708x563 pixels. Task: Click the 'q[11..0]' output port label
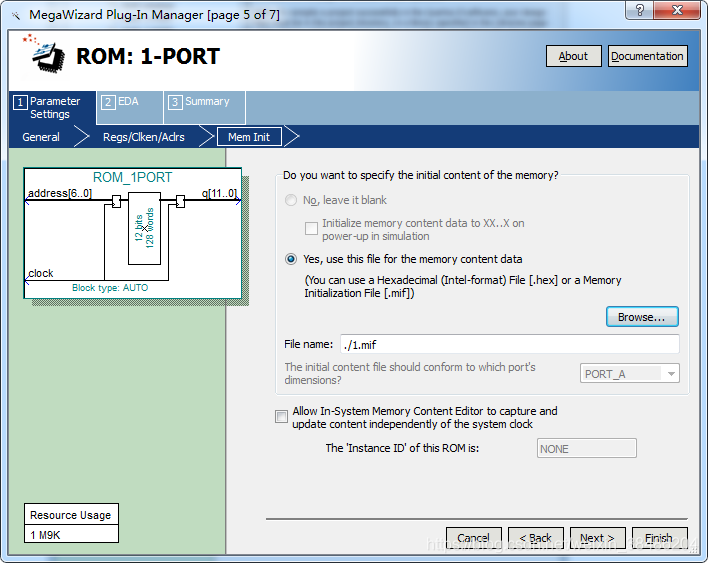[219, 193]
